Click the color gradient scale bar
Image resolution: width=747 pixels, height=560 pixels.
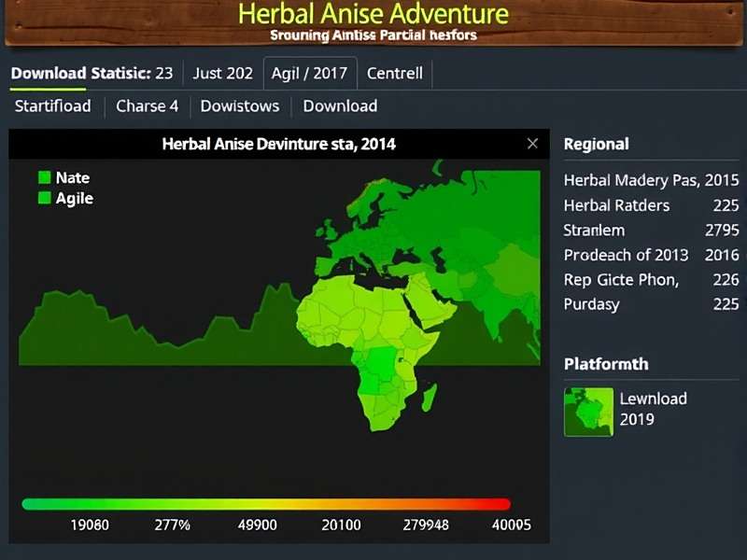click(x=266, y=503)
